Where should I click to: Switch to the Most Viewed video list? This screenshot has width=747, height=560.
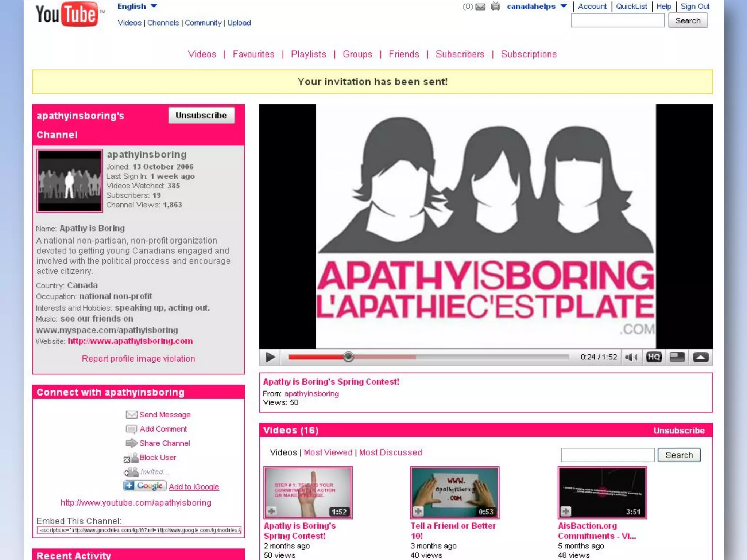[328, 452]
